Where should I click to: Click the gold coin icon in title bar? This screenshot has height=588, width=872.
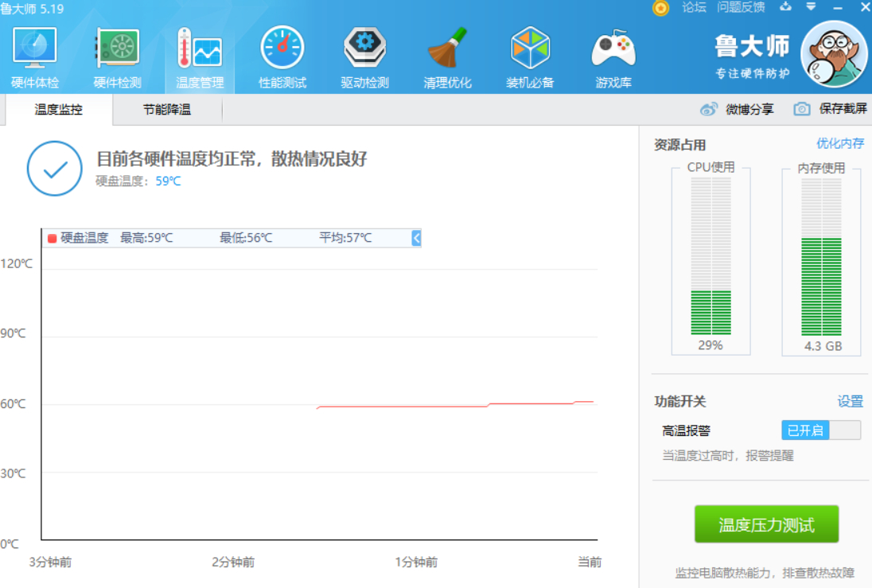click(660, 8)
